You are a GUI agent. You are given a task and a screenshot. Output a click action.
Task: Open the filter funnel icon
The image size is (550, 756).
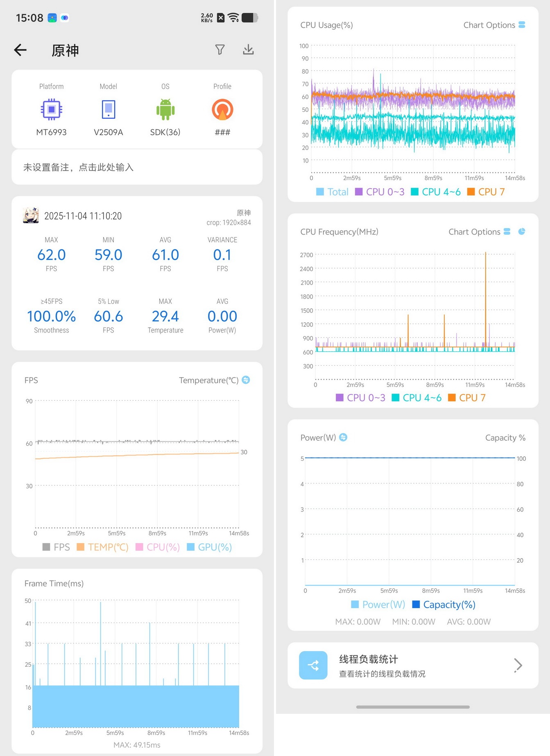click(x=220, y=50)
